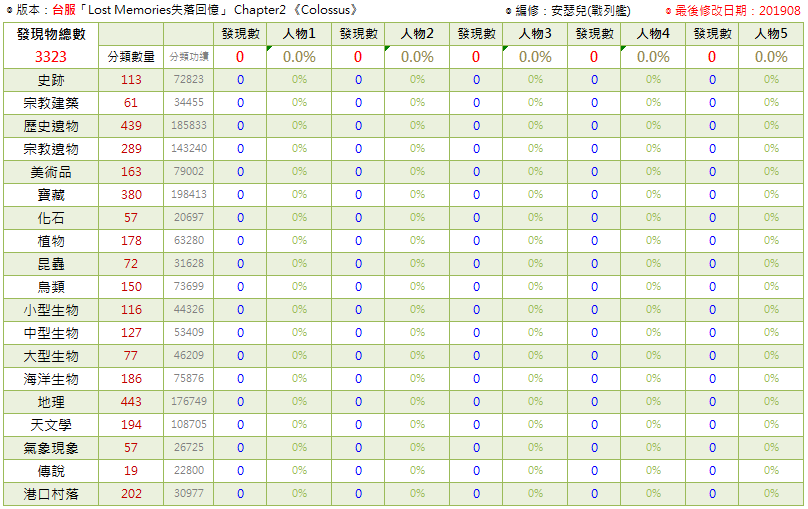Select the 傳說 category label
The width and height of the screenshot is (808, 509).
[50, 471]
